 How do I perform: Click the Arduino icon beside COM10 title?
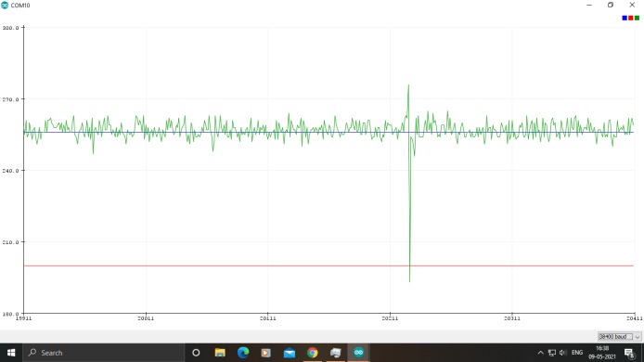(x=5, y=6)
